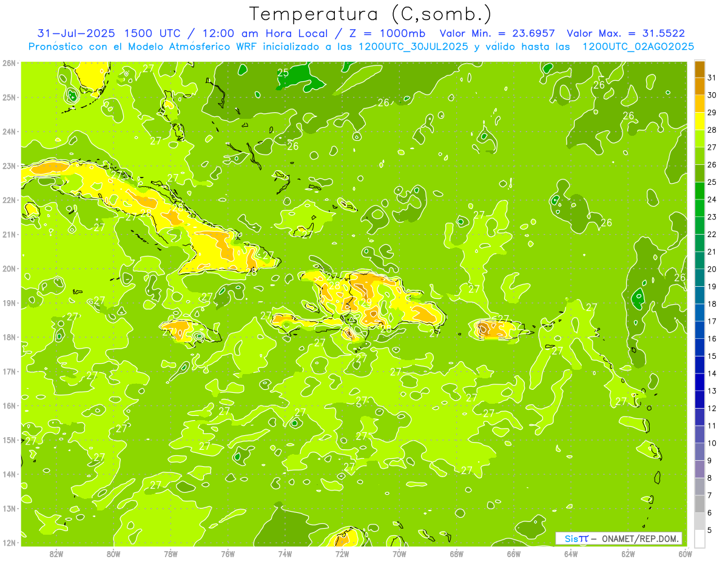Click the 30 label on the color scale
The height and width of the screenshot is (562, 728).
712,95
